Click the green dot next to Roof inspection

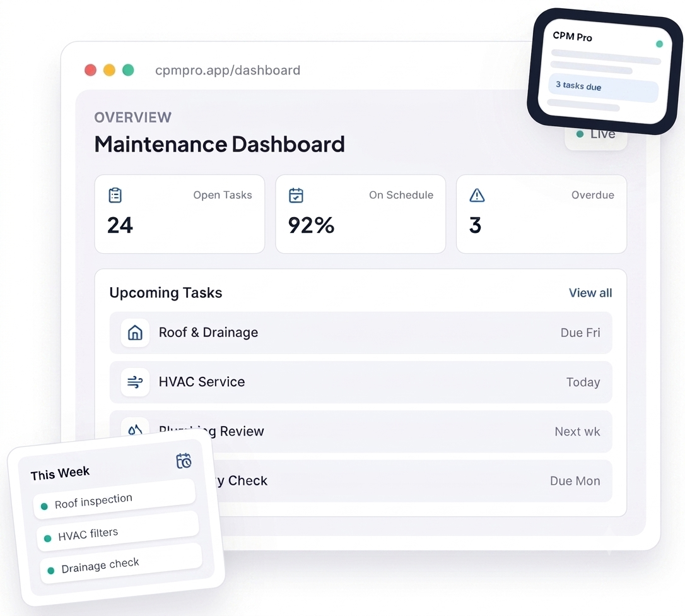(x=44, y=506)
